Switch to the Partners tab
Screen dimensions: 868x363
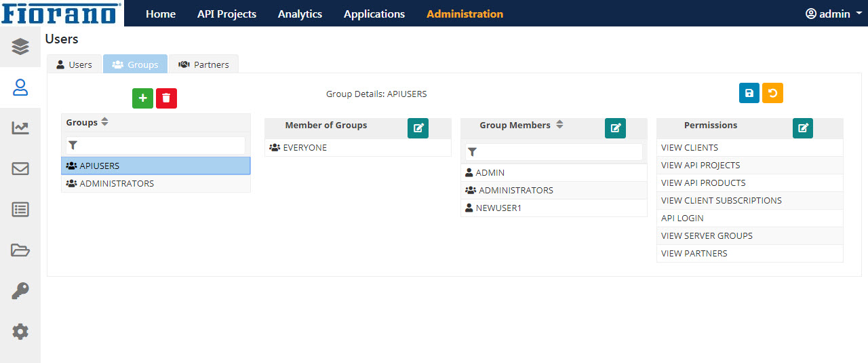click(x=203, y=64)
